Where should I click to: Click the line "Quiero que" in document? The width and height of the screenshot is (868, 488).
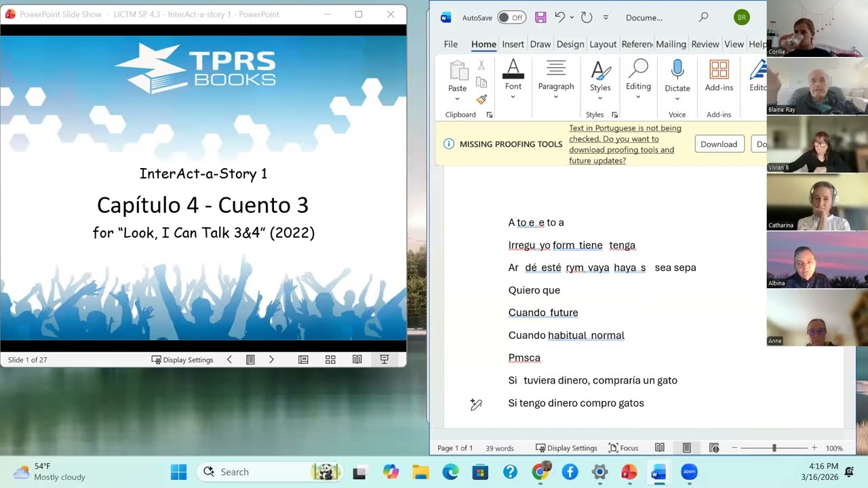534,290
